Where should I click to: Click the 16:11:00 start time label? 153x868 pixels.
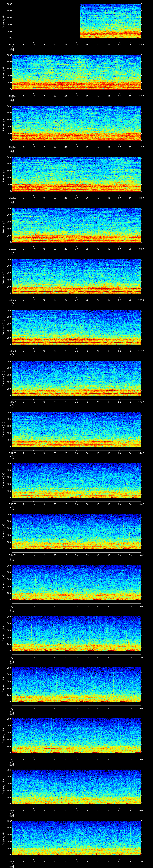click(12, 402)
